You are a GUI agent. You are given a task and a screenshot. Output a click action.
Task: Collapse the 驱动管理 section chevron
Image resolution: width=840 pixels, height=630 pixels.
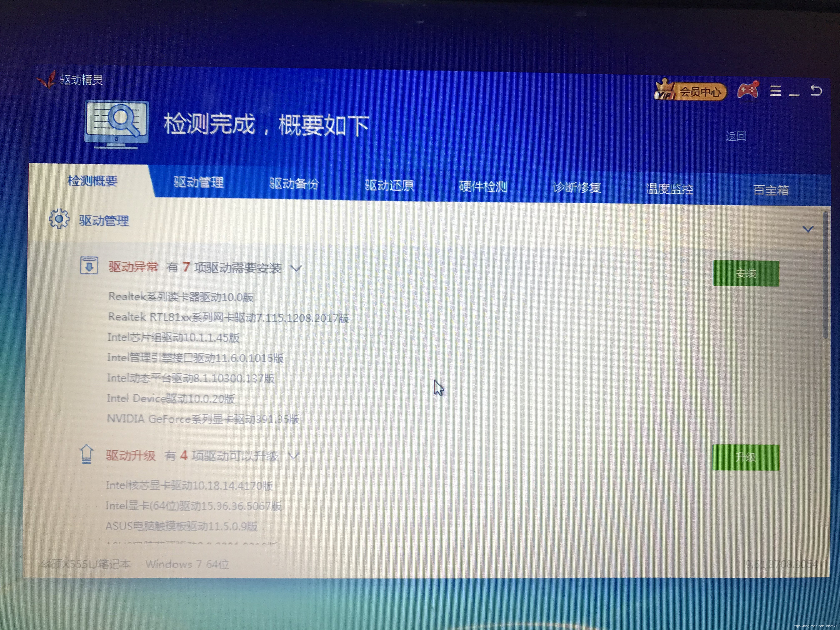(x=808, y=229)
